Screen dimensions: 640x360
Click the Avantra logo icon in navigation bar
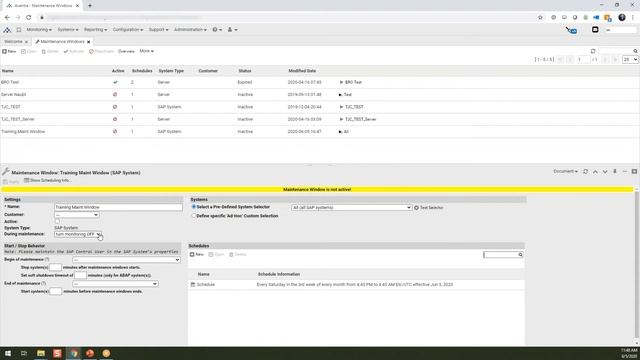[7, 30]
